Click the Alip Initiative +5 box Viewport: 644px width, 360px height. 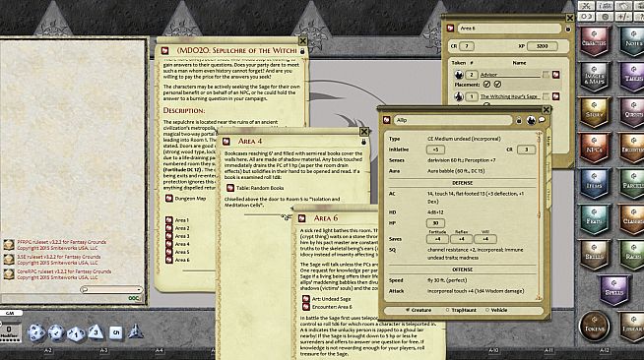click(435, 150)
